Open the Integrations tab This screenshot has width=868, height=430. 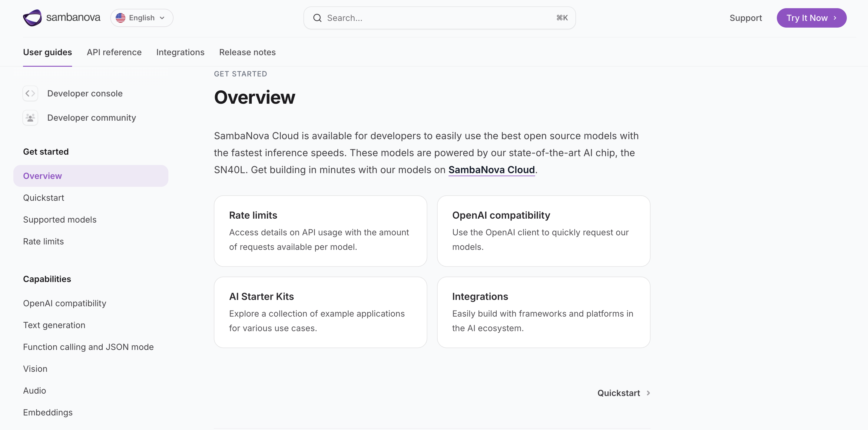tap(180, 52)
